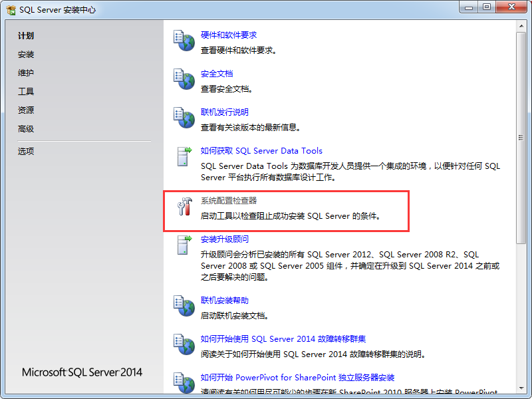Launch 系统配置检查器
532x399 pixels.
tap(229, 201)
